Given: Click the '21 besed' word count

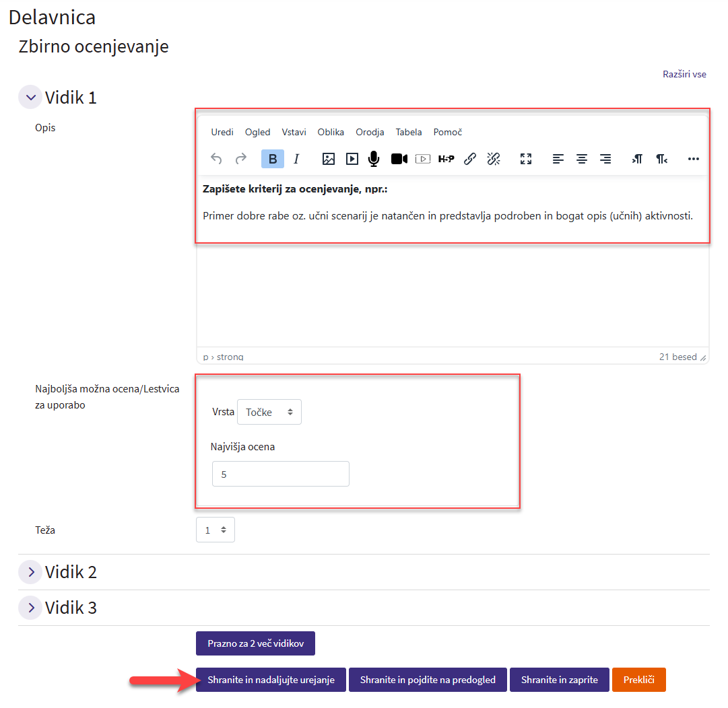Looking at the screenshot, I should point(678,357).
